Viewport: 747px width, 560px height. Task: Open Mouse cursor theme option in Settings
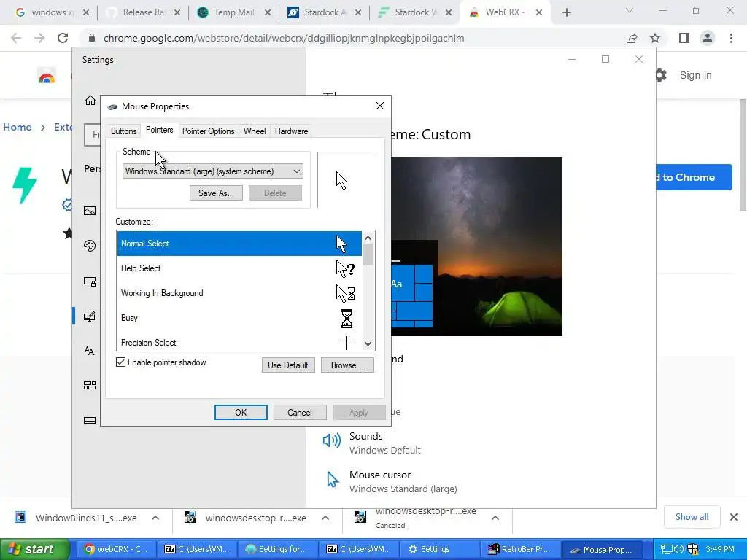[391, 481]
